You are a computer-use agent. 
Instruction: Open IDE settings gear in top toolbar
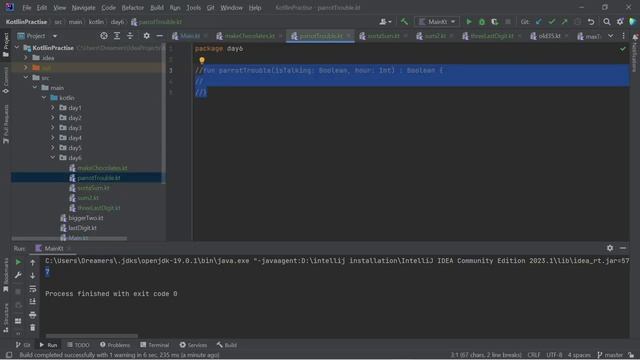[x=620, y=22]
